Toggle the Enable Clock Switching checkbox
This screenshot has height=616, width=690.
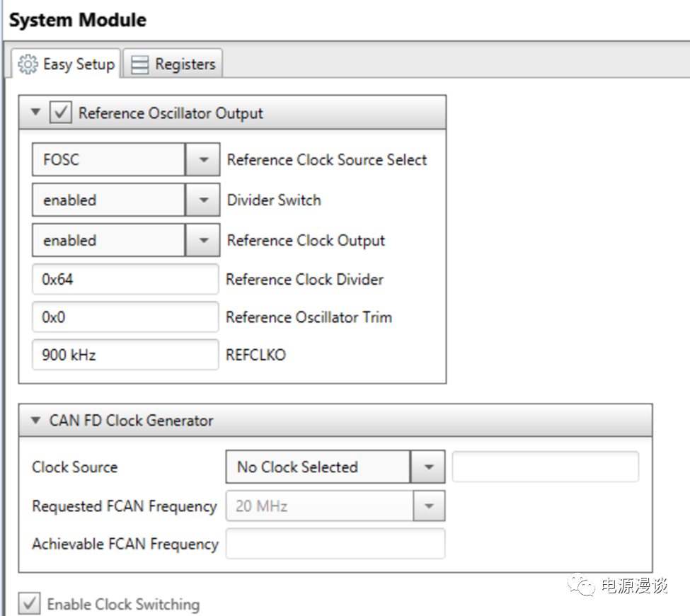click(x=29, y=604)
